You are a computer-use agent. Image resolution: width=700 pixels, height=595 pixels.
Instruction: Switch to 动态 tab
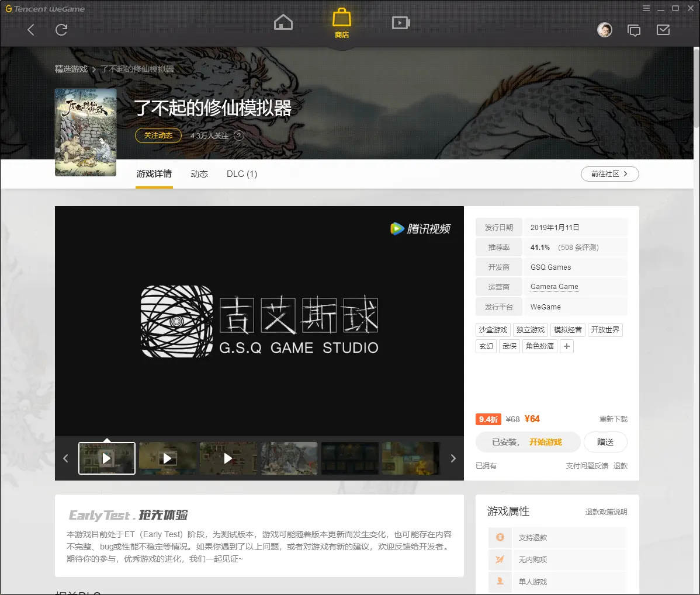199,174
